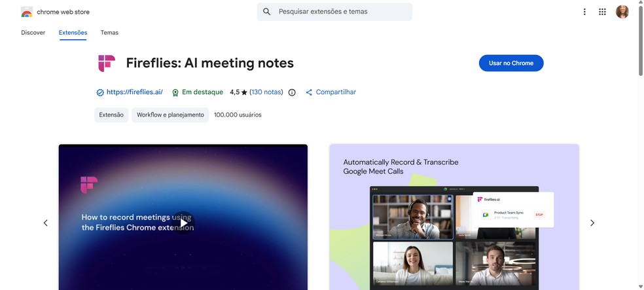Open the three-dot options menu
This screenshot has width=644, height=290.
584,12
